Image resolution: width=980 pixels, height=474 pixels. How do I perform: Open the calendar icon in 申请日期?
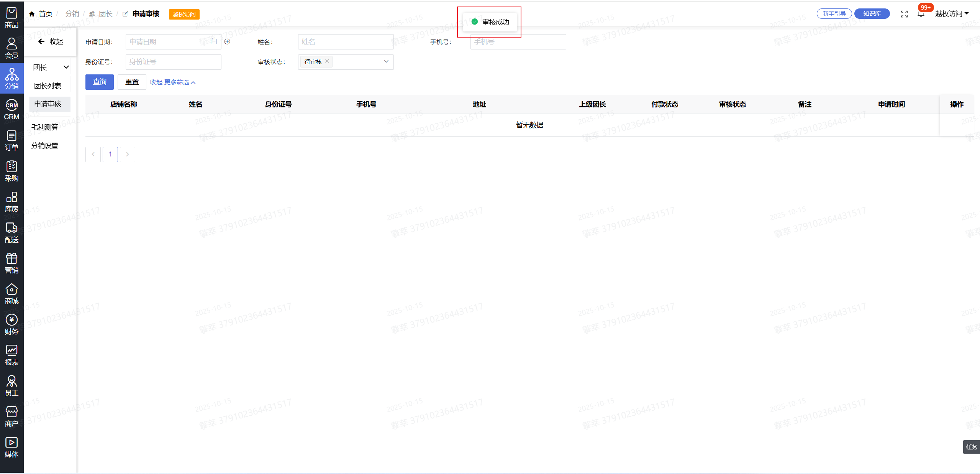[x=214, y=41]
